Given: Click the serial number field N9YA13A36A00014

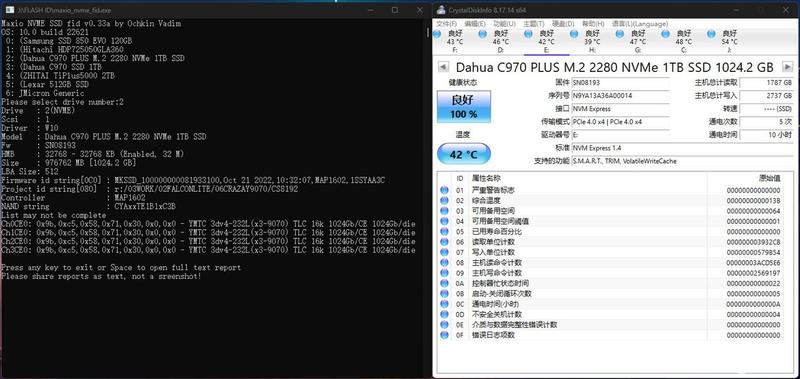Looking at the screenshot, I should point(619,95).
